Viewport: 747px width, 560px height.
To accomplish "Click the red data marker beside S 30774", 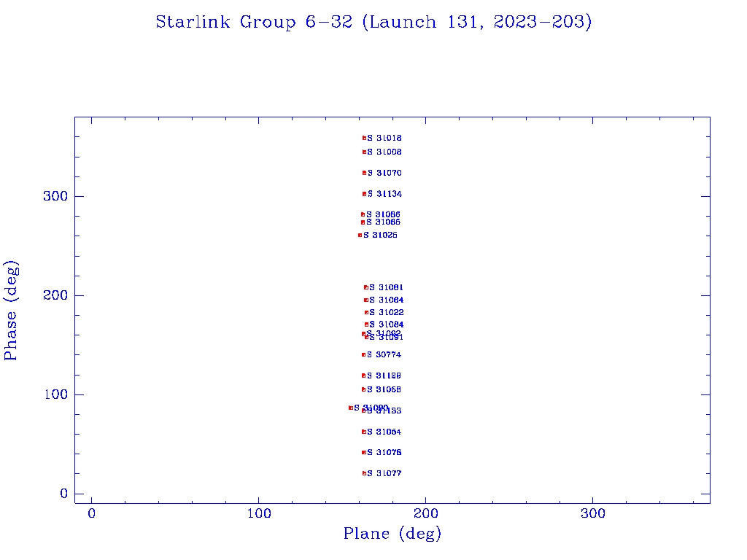I will (364, 355).
